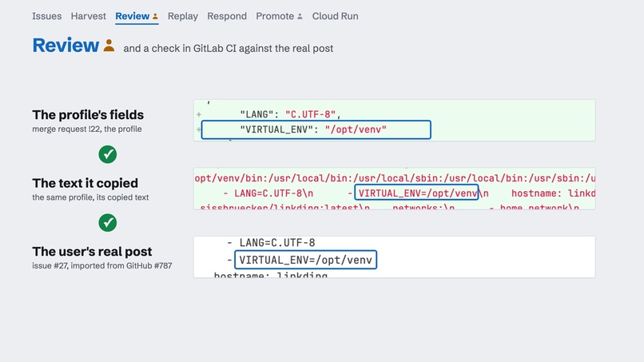The width and height of the screenshot is (644, 362).
Task: Click 'VIRTUAL_ENV=/opt/venv' in copied text panel
Action: pyautogui.click(x=416, y=193)
